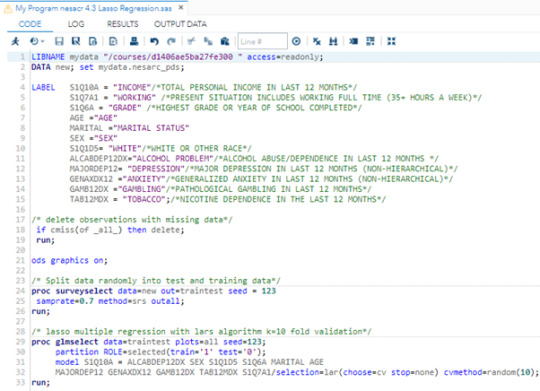The width and height of the screenshot is (540, 391).
Task: Click the warning icon on program tab
Action: [8, 9]
